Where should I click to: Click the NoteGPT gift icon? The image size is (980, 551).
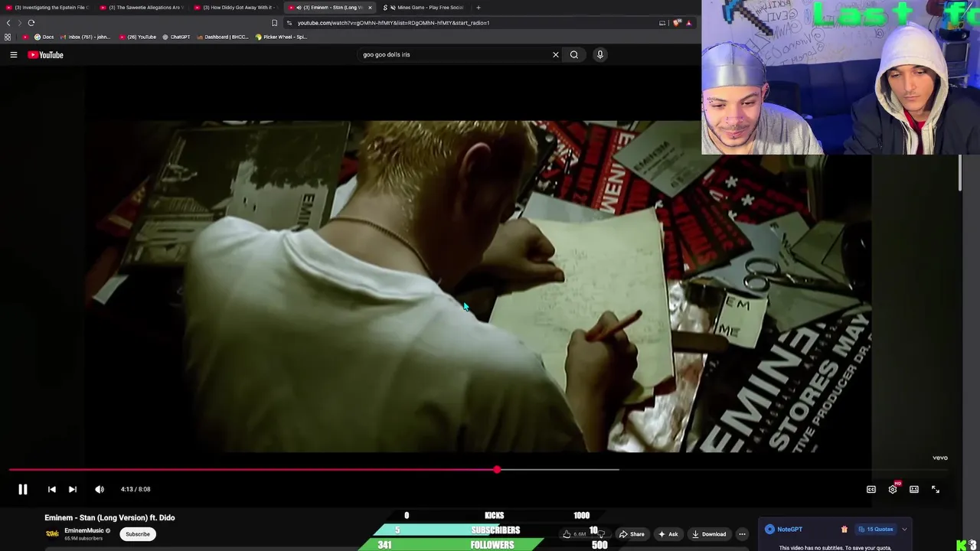click(x=844, y=530)
